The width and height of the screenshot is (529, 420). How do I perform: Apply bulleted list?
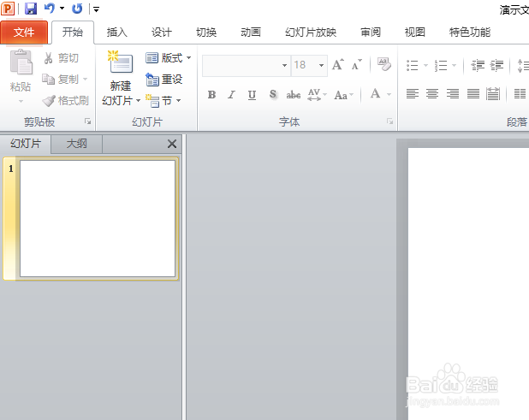point(413,65)
